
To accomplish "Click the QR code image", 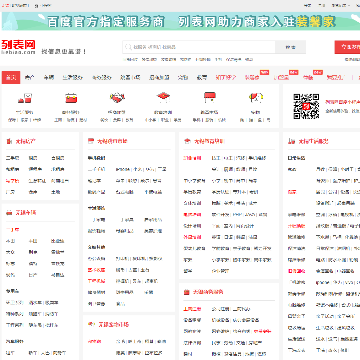I will [x=306, y=106].
